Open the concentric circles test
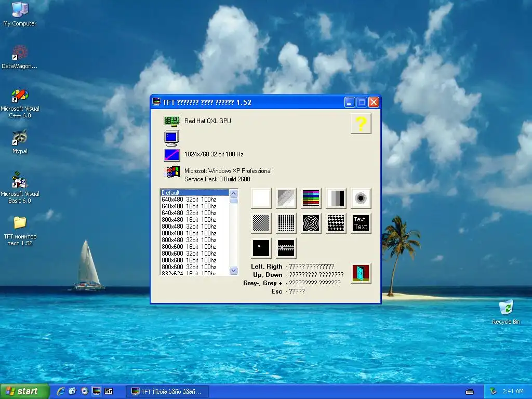 tap(311, 223)
